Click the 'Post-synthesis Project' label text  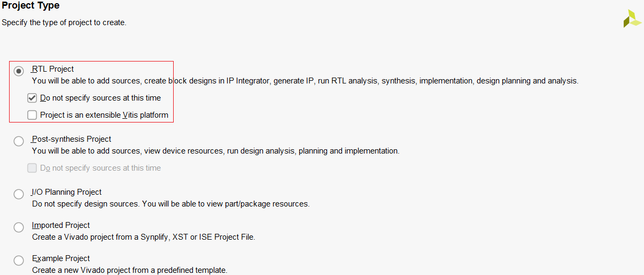[72, 139]
